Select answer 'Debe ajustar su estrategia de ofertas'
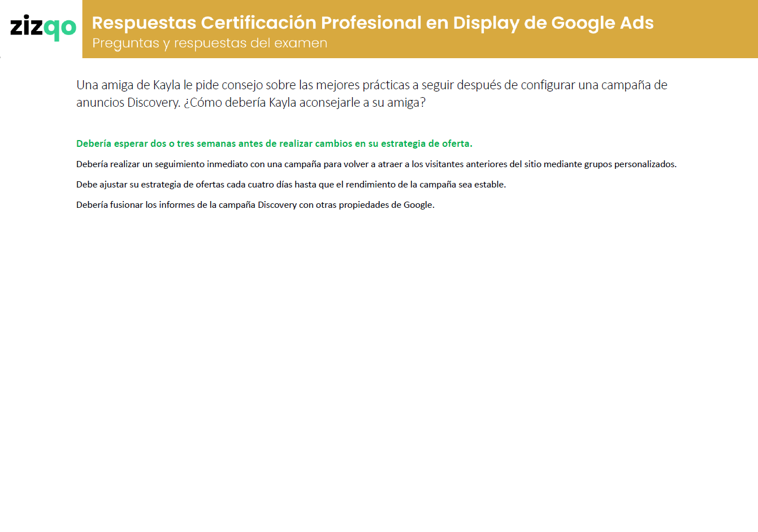758x532 pixels. tap(291, 185)
